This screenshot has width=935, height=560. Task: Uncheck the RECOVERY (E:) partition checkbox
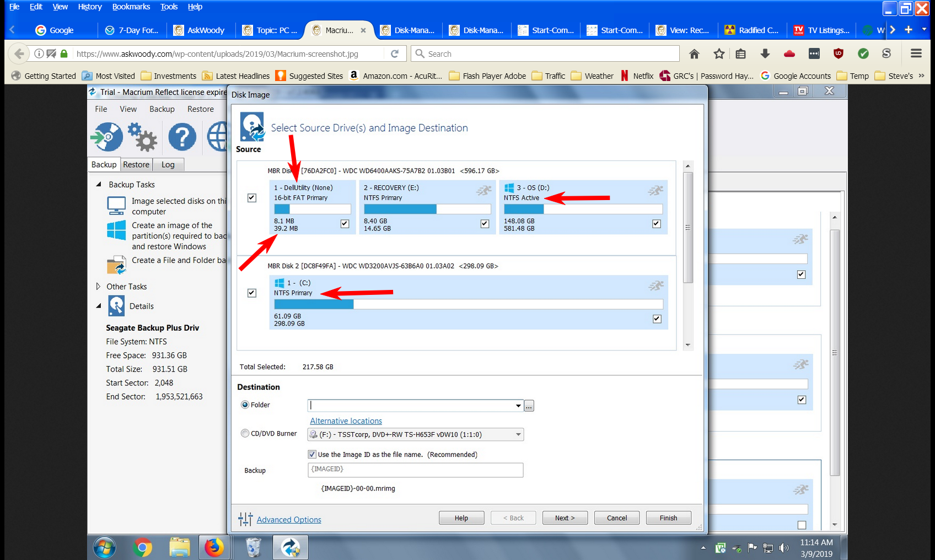click(485, 224)
